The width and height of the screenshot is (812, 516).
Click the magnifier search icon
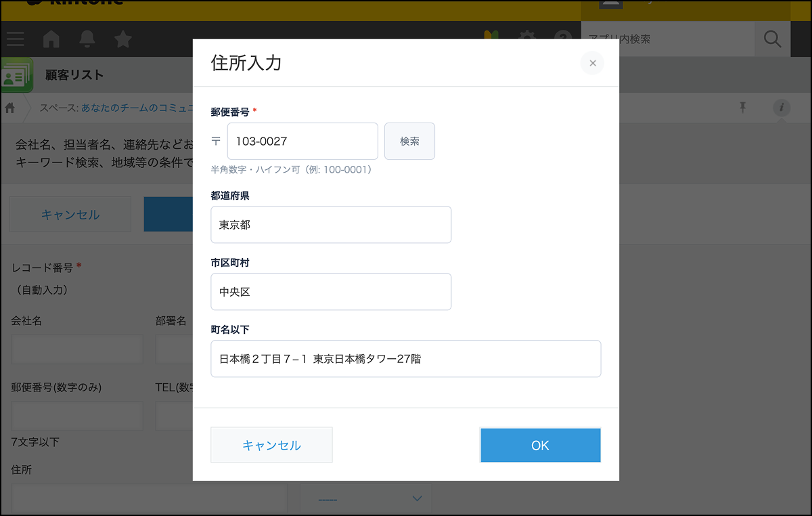pyautogui.click(x=772, y=39)
